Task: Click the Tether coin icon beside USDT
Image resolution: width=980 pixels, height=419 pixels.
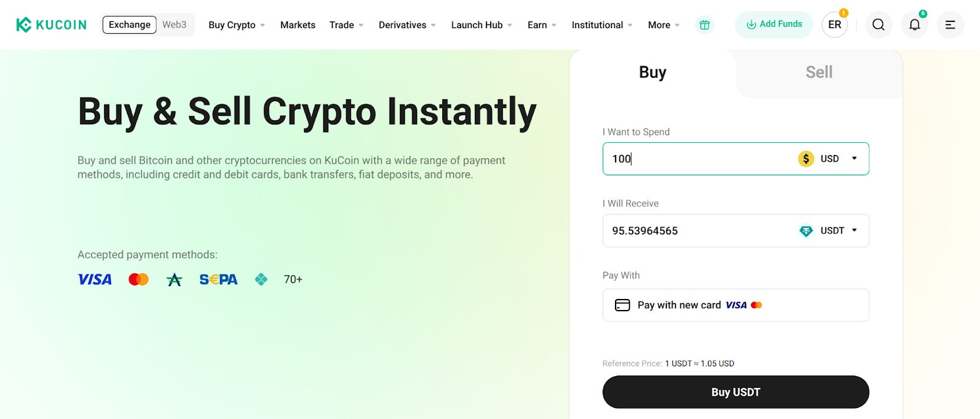Action: point(805,231)
